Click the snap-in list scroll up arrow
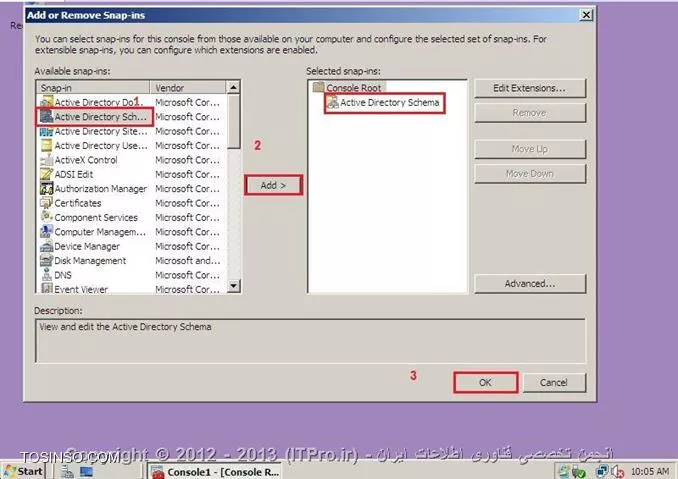Screen dimensions: 678x479 pyautogui.click(x=233, y=87)
